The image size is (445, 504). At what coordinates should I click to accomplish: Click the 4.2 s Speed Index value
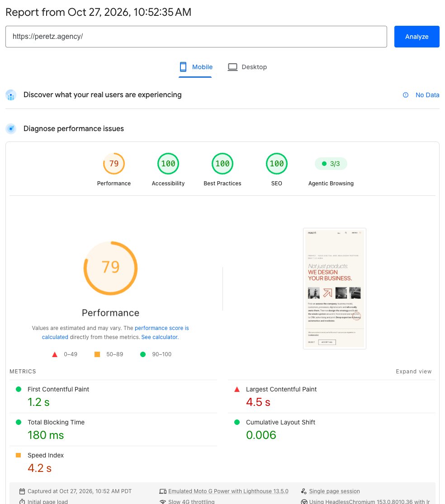click(39, 468)
